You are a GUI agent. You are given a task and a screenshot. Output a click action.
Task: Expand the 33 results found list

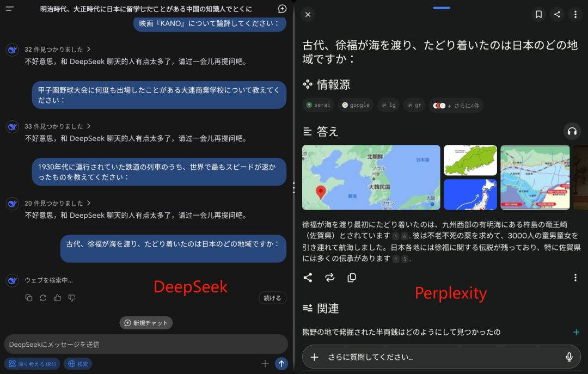pyautogui.click(x=57, y=126)
